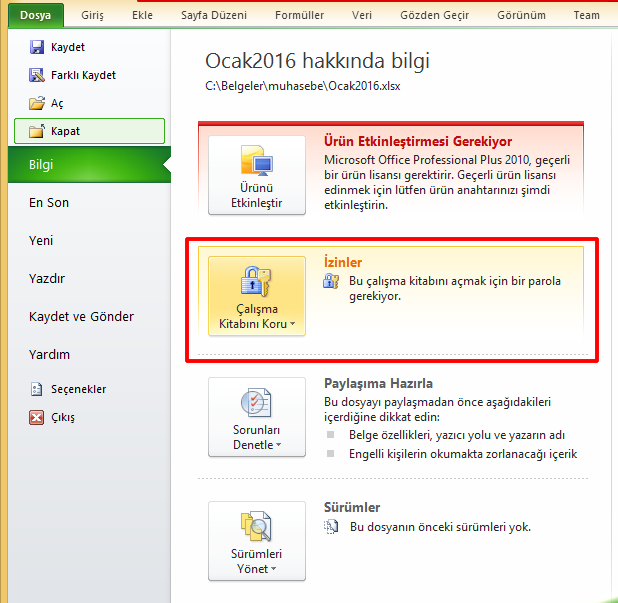Viewport: 618px width, 603px height.
Task: Click the 'Ocak2016 hakkında bilgi' heading
Action: [317, 61]
